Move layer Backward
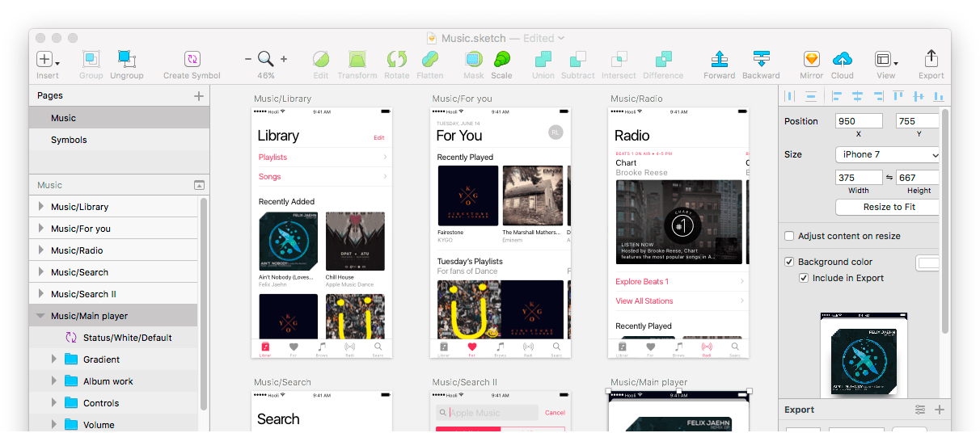 (x=761, y=59)
